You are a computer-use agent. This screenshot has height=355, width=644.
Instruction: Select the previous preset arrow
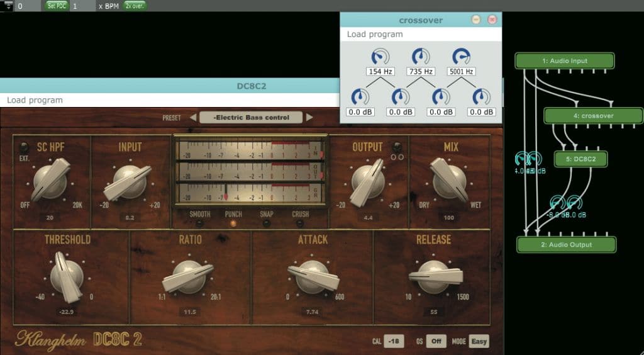[192, 118]
